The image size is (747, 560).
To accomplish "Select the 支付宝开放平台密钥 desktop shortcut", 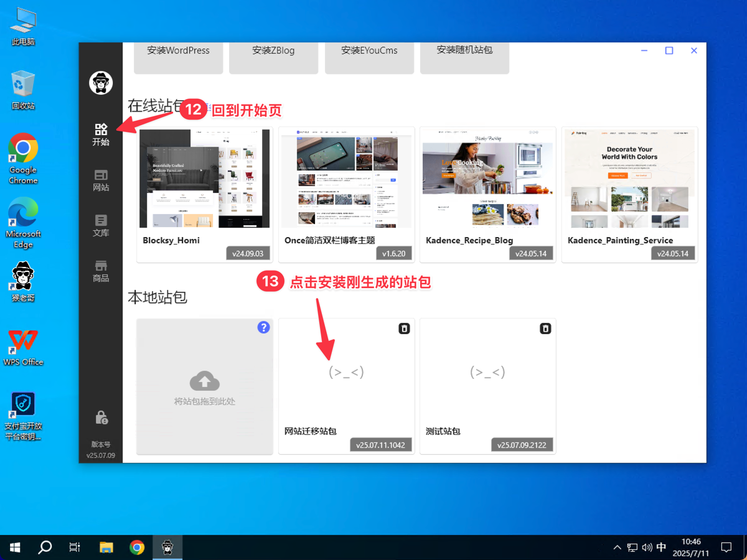I will pos(23,416).
